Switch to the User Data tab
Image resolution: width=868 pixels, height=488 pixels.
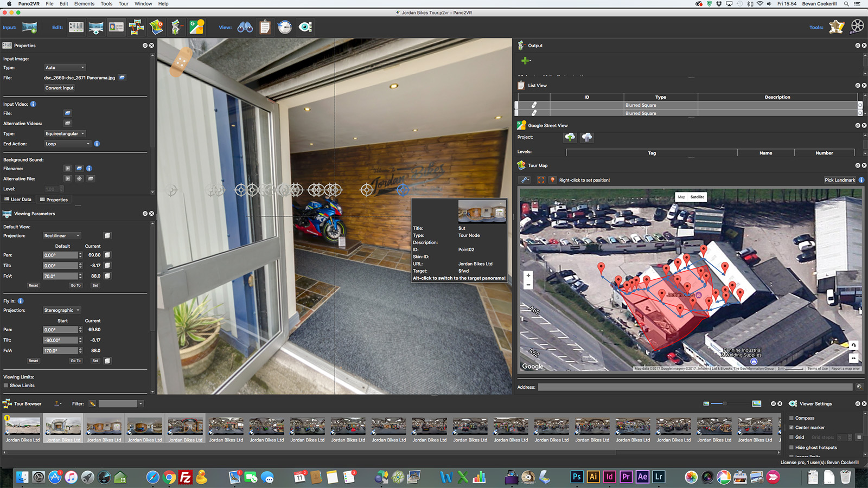click(17, 200)
